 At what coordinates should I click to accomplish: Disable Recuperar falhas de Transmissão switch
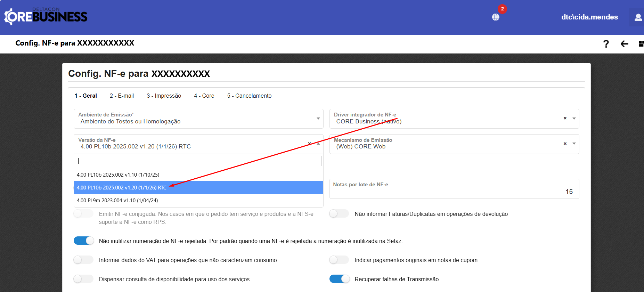pos(339,279)
